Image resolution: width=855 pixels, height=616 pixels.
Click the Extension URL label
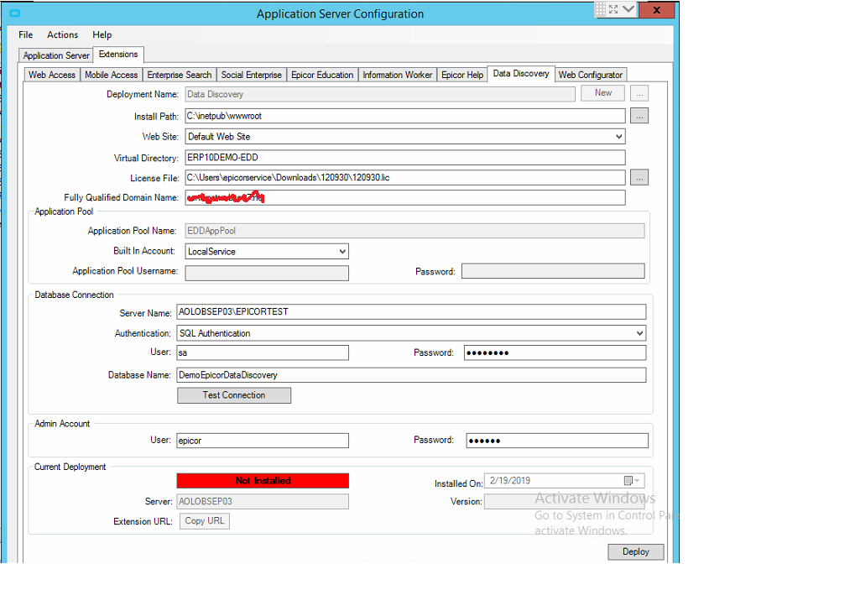click(x=143, y=522)
